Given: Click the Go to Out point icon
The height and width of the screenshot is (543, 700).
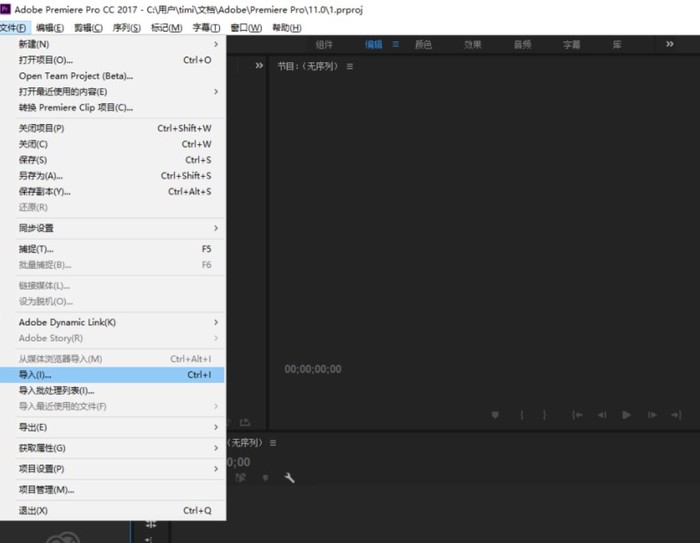Looking at the screenshot, I should [x=676, y=415].
